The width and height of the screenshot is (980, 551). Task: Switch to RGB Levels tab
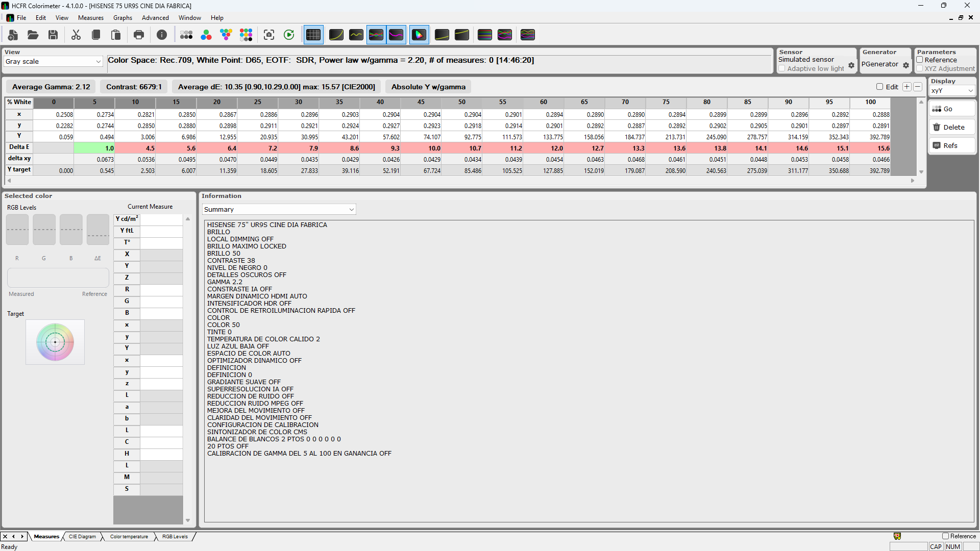(175, 537)
